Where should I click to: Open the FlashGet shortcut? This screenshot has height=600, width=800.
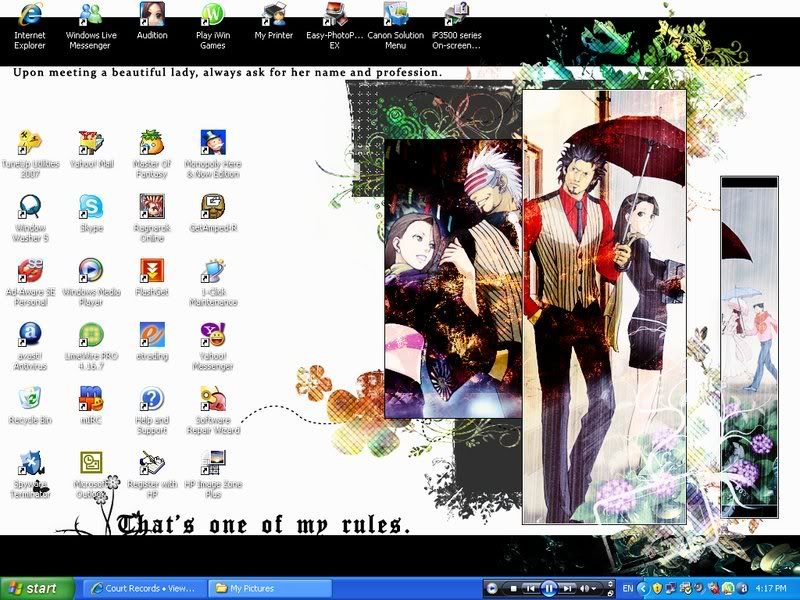click(152, 278)
